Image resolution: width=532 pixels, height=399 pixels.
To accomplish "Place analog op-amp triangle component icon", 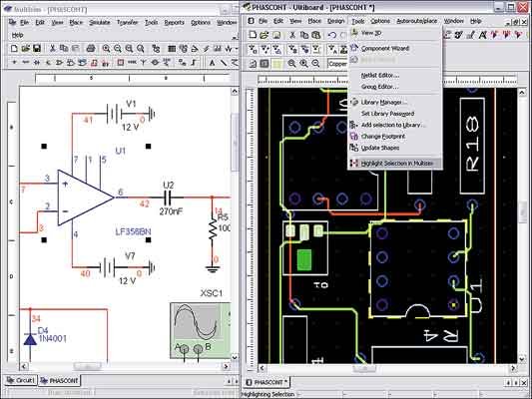I will (60, 63).
